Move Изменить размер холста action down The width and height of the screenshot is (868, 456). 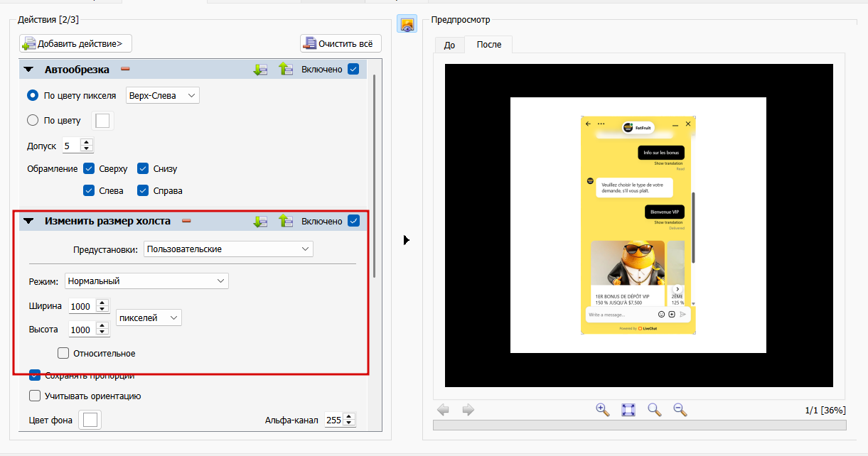pos(260,221)
